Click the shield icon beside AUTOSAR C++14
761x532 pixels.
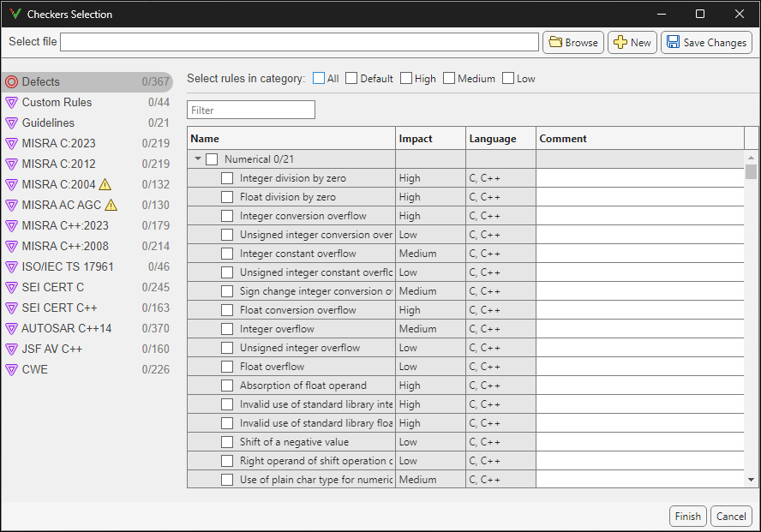tap(11, 328)
